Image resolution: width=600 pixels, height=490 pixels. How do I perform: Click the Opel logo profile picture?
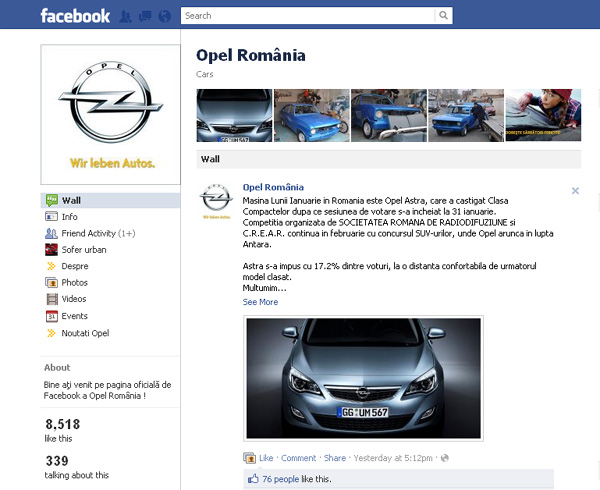110,113
